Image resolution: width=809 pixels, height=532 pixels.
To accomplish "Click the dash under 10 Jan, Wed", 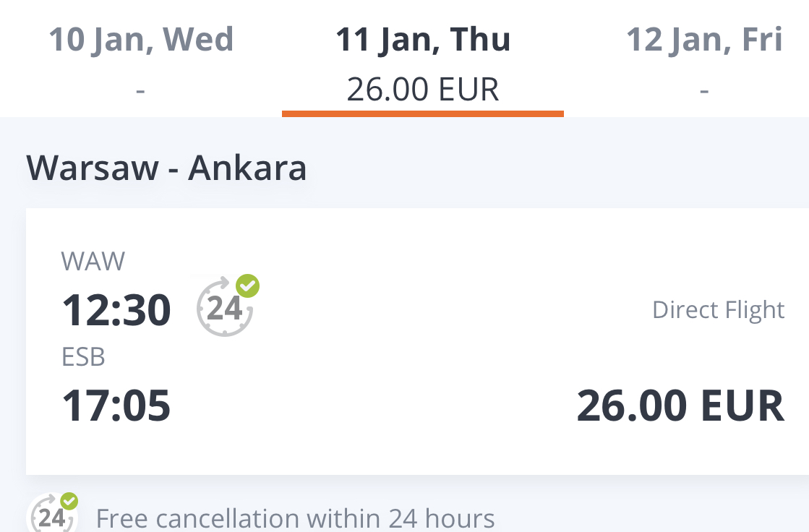I will tap(140, 91).
